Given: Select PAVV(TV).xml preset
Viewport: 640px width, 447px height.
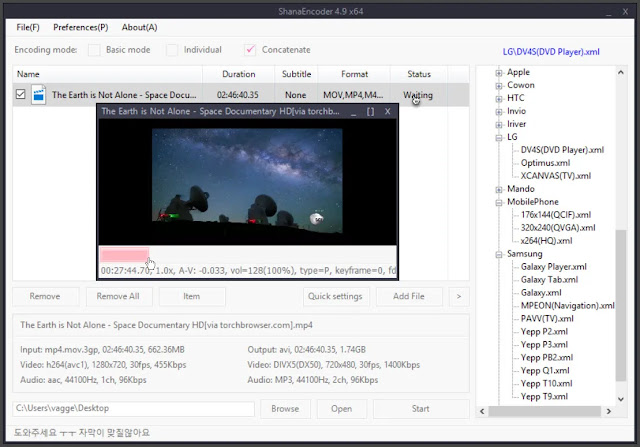Looking at the screenshot, I should [x=547, y=319].
